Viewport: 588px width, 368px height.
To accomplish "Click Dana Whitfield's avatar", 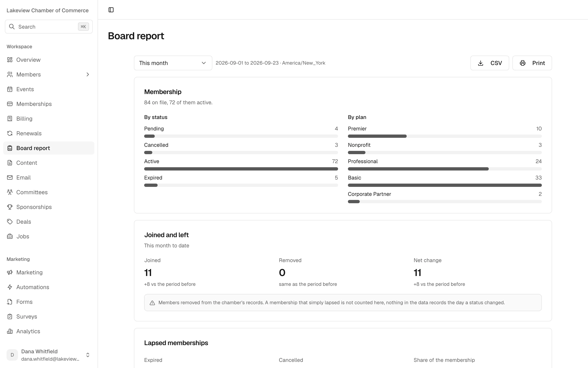I will (x=12, y=355).
